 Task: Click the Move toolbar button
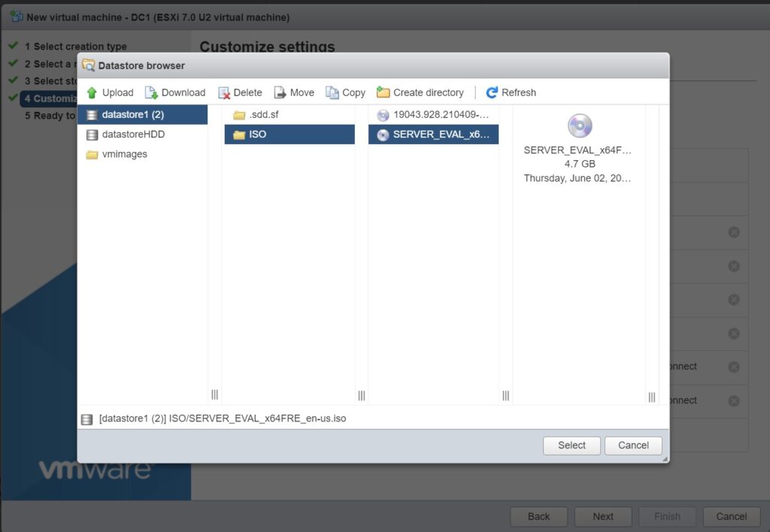pyautogui.click(x=294, y=92)
